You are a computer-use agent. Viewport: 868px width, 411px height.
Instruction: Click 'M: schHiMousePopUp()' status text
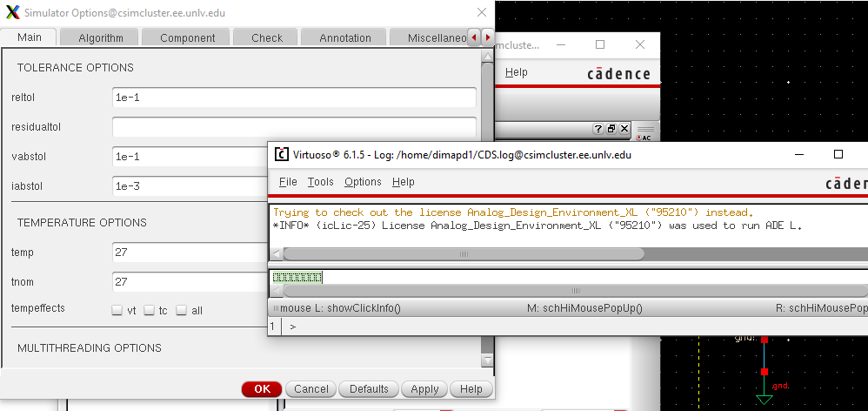584,308
